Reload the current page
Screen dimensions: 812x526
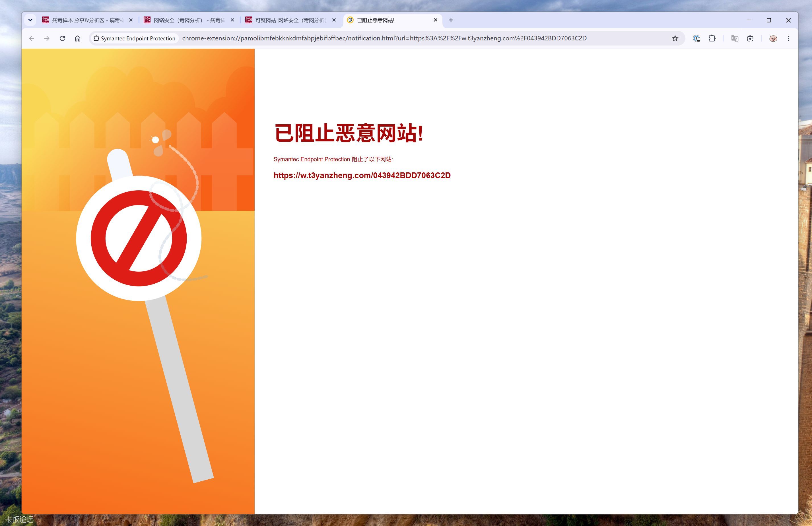coord(62,38)
